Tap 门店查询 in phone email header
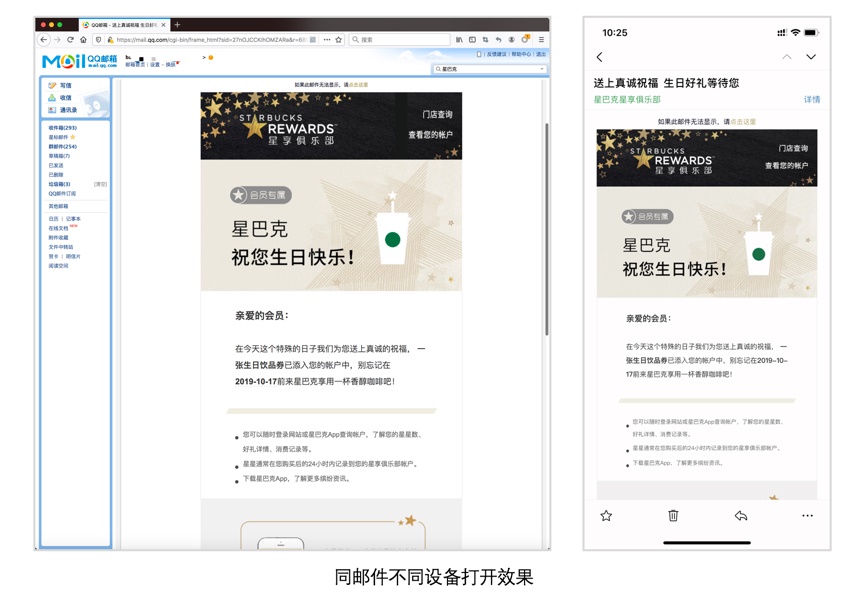The height and width of the screenshot is (597, 865). point(793,148)
